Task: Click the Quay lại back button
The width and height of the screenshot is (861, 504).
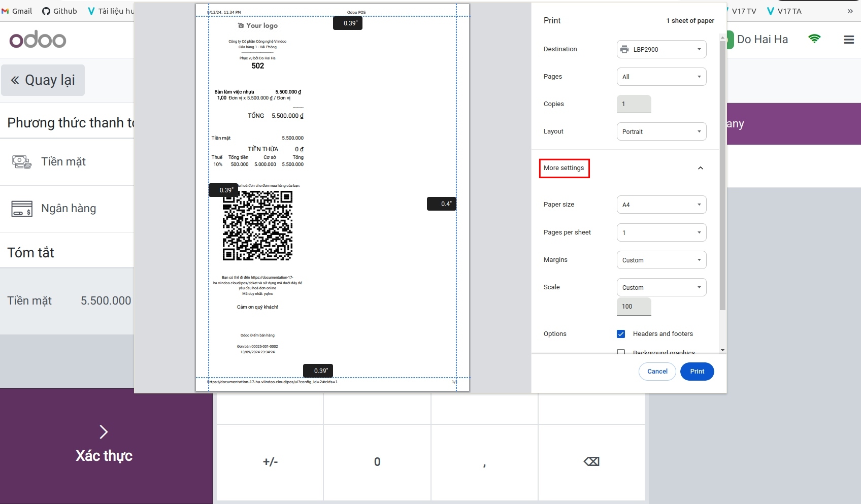Action: tap(43, 80)
